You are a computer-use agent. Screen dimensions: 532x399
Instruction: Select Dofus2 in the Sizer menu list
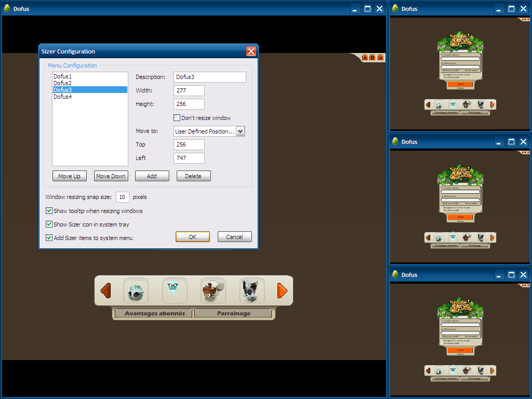[90, 83]
